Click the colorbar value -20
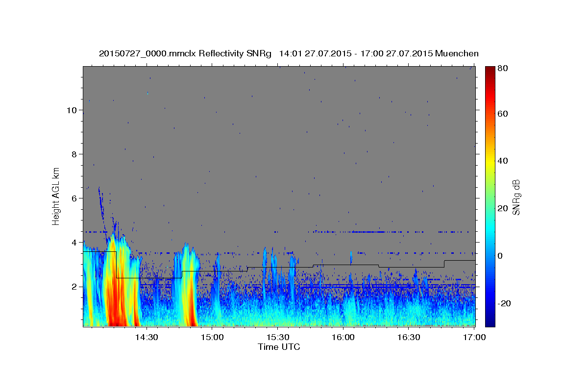Viewport: 588px width, 392px height. [x=504, y=303]
